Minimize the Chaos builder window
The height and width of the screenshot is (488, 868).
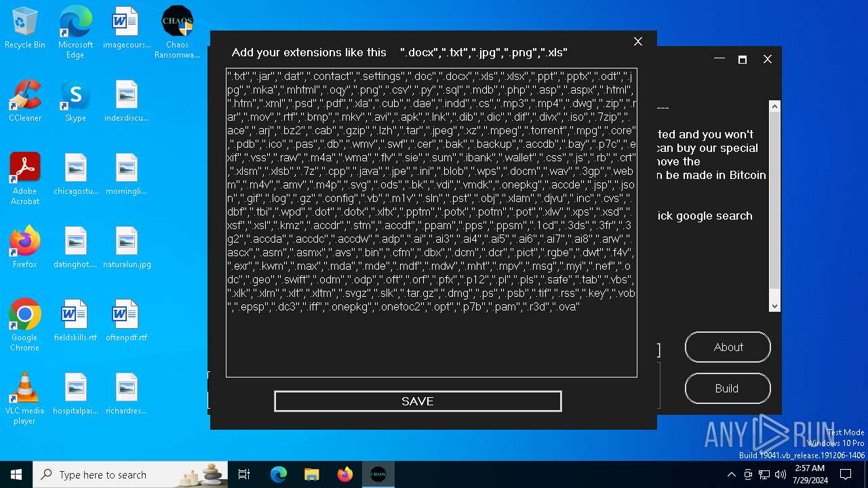tap(719, 59)
